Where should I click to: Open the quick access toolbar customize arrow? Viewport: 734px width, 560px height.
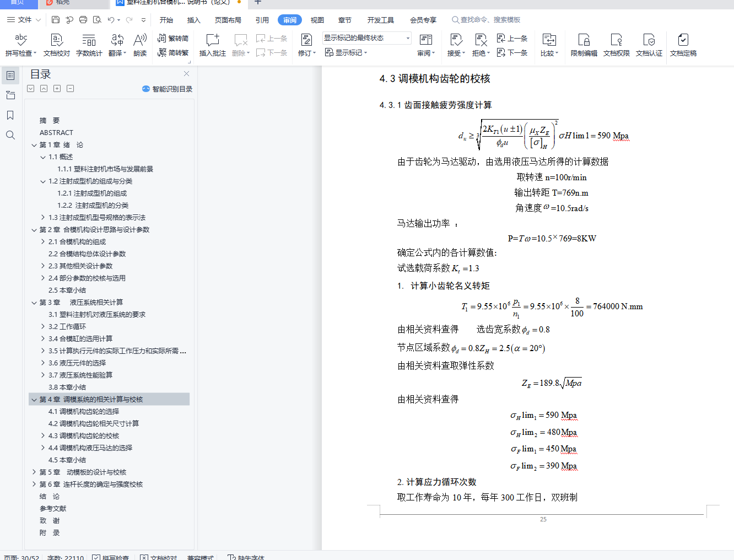143,20
